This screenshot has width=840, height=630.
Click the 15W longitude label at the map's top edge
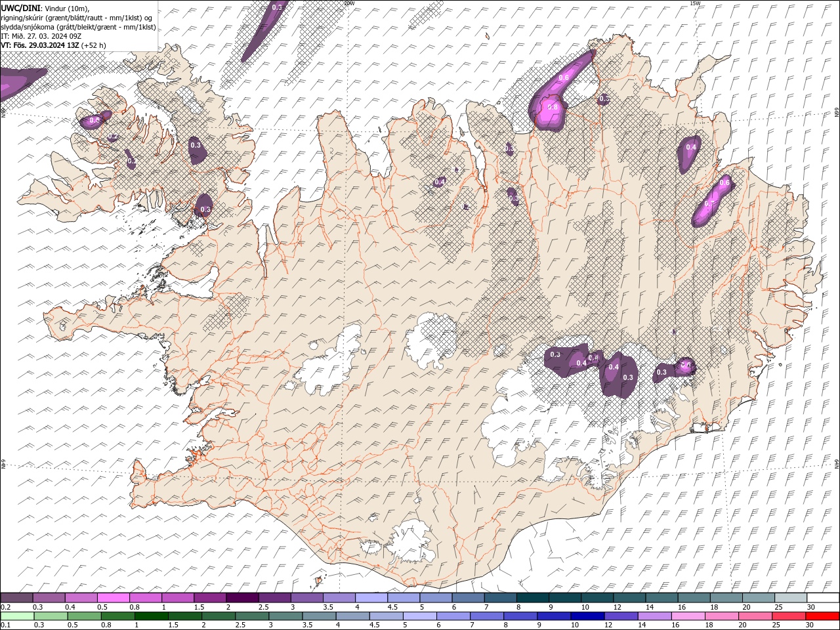(x=696, y=3)
